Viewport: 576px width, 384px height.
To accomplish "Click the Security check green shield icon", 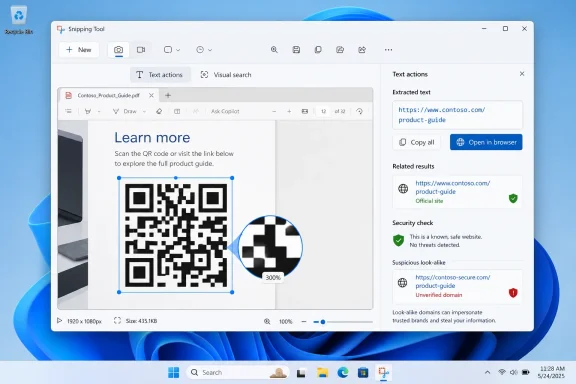I will [x=399, y=240].
